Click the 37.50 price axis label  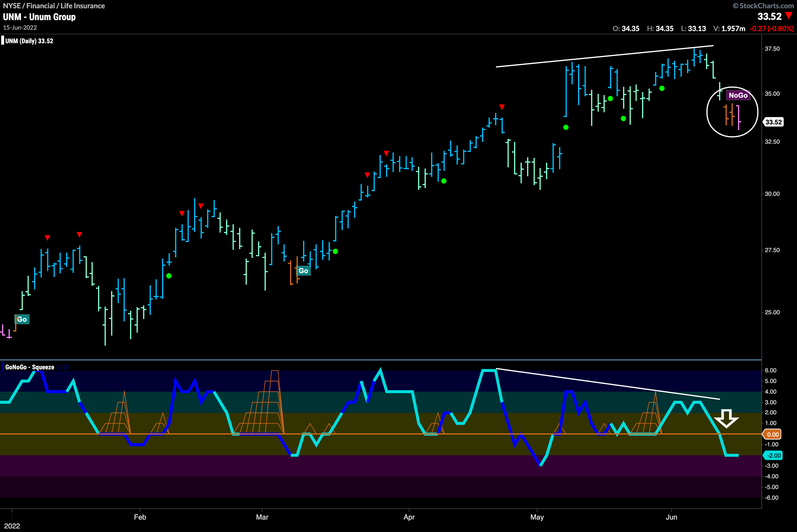(772, 49)
